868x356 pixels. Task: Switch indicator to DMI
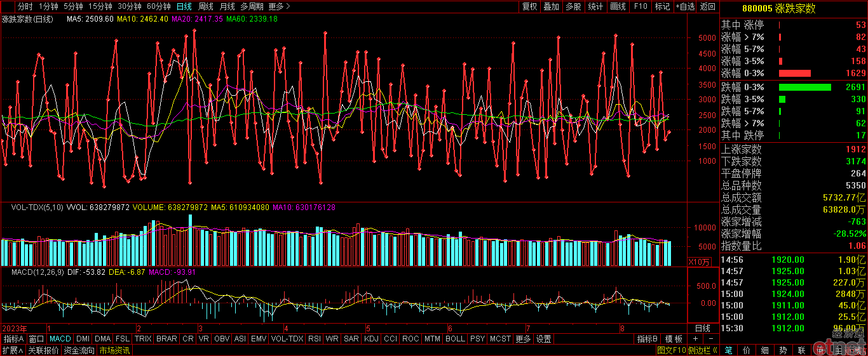point(83,339)
